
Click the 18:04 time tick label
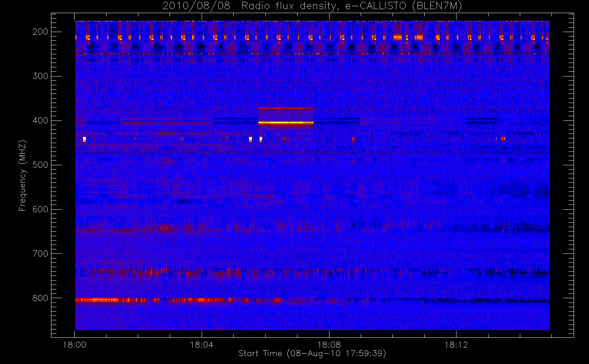pyautogui.click(x=202, y=345)
